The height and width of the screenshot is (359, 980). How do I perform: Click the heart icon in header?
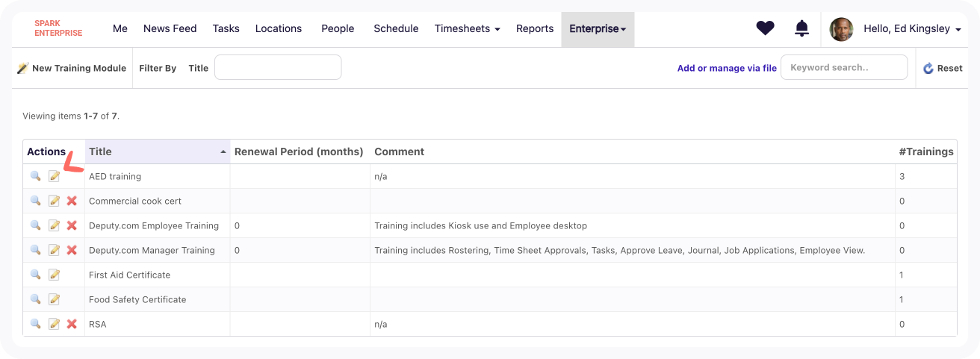pyautogui.click(x=765, y=28)
